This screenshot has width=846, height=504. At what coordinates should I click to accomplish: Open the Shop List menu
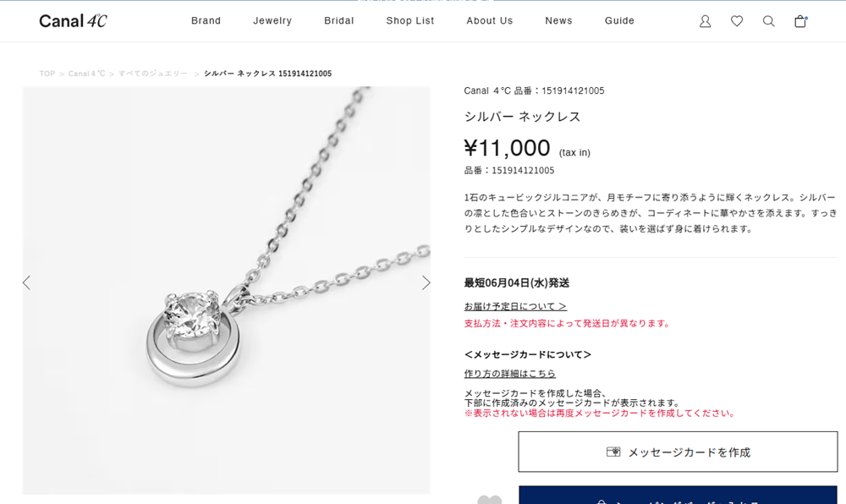pos(410,20)
